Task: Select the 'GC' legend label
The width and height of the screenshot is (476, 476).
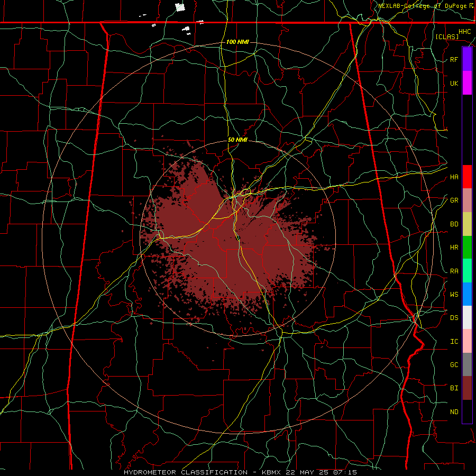Action: coord(454,365)
